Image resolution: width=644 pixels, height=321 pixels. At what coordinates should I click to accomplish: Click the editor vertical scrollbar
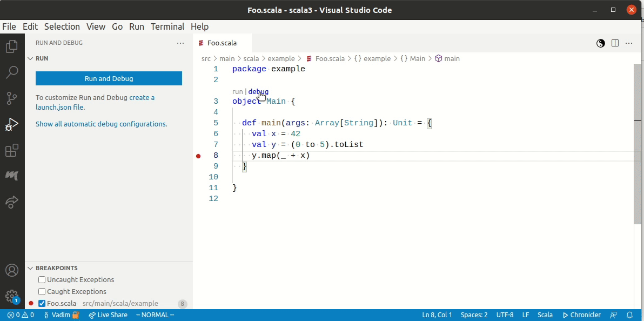click(638, 144)
